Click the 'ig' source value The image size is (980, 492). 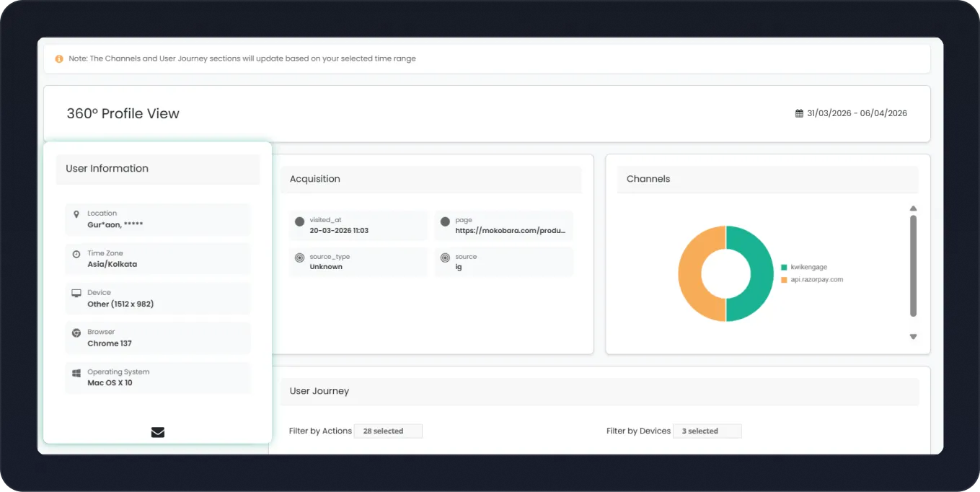459,267
